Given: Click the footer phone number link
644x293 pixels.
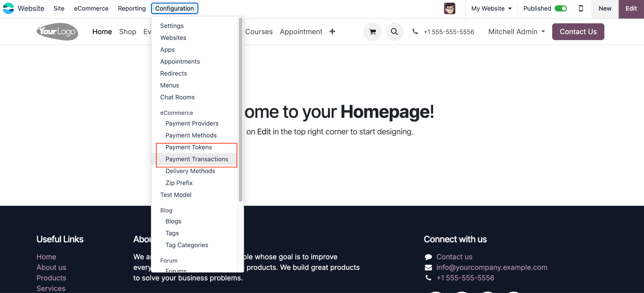Looking at the screenshot, I should coord(465,278).
